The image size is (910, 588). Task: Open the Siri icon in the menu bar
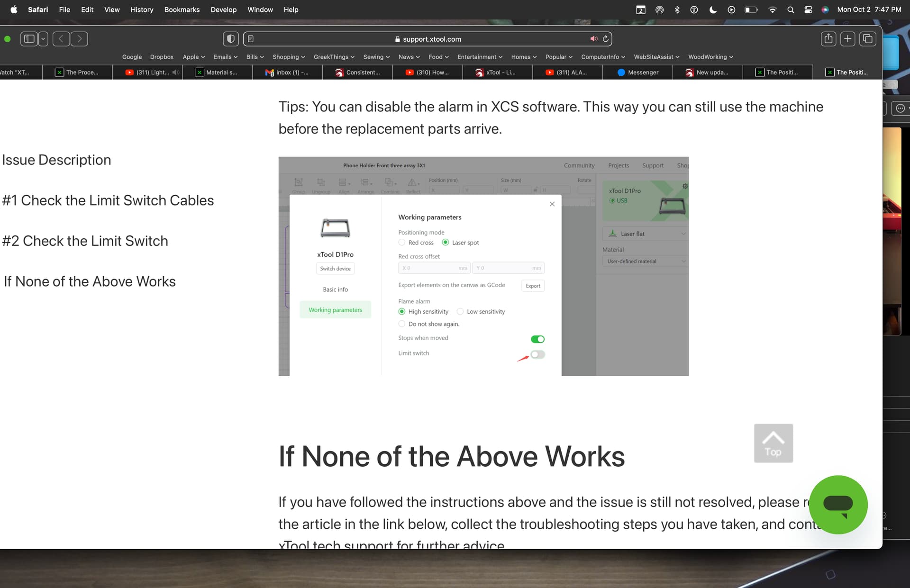pyautogui.click(x=825, y=9)
